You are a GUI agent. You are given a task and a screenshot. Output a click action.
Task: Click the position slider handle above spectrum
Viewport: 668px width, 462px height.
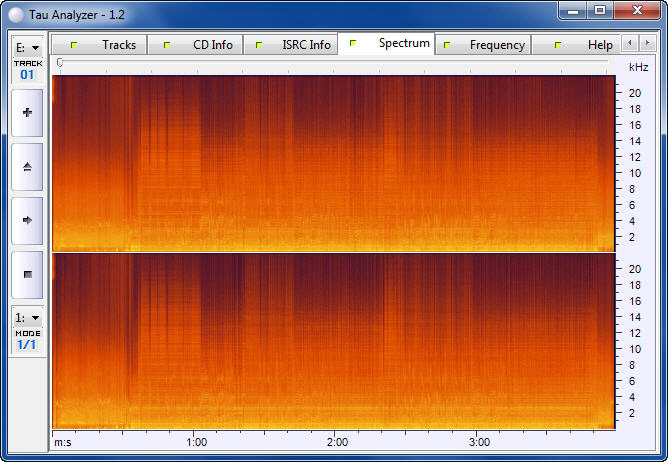tap(60, 63)
